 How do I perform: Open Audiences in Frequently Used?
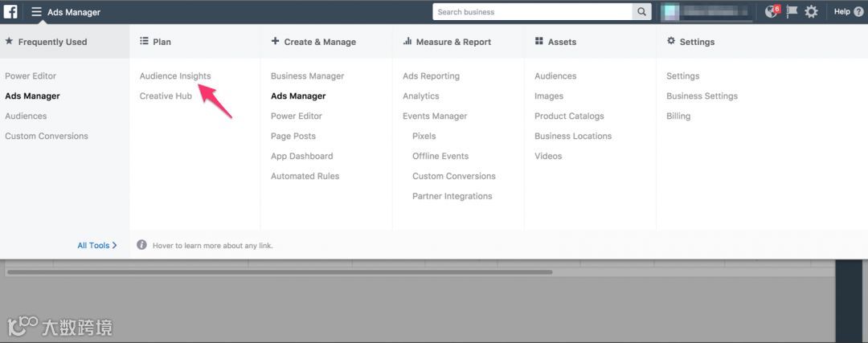pos(26,116)
